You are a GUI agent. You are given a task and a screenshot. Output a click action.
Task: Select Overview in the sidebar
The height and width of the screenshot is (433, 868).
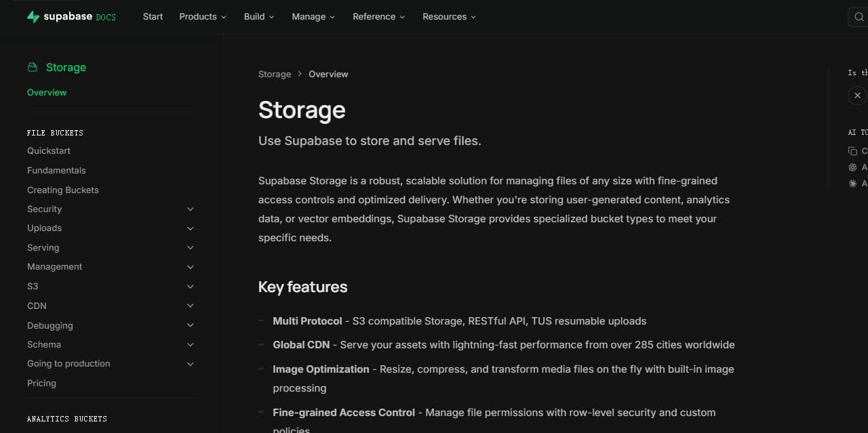point(47,92)
